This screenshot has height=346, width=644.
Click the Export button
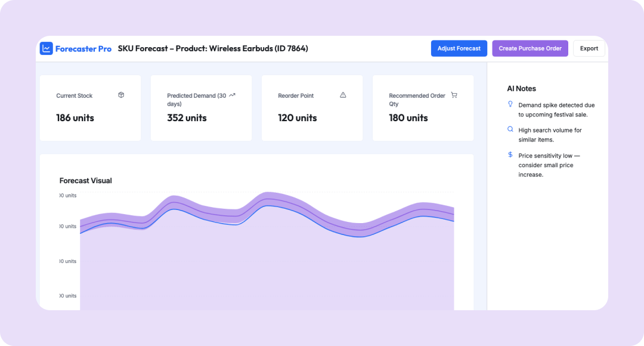[x=589, y=48]
